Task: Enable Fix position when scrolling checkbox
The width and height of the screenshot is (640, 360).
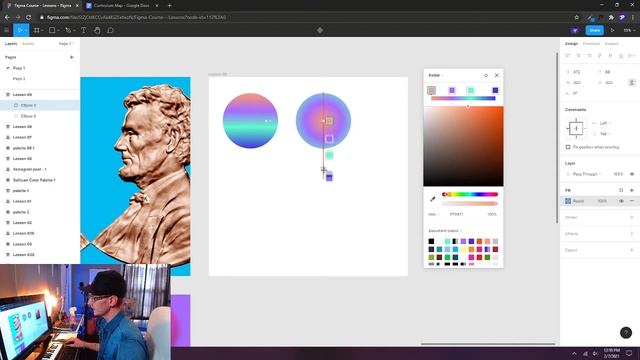Action: (x=568, y=147)
